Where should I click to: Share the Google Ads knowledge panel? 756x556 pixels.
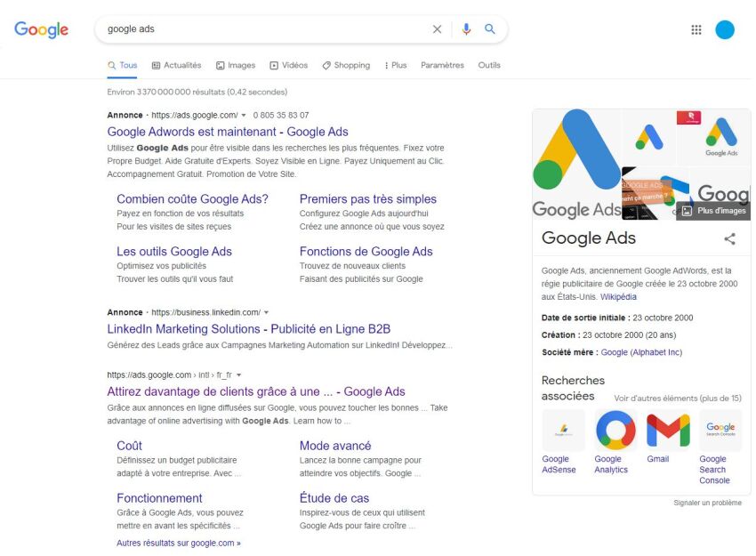[729, 238]
